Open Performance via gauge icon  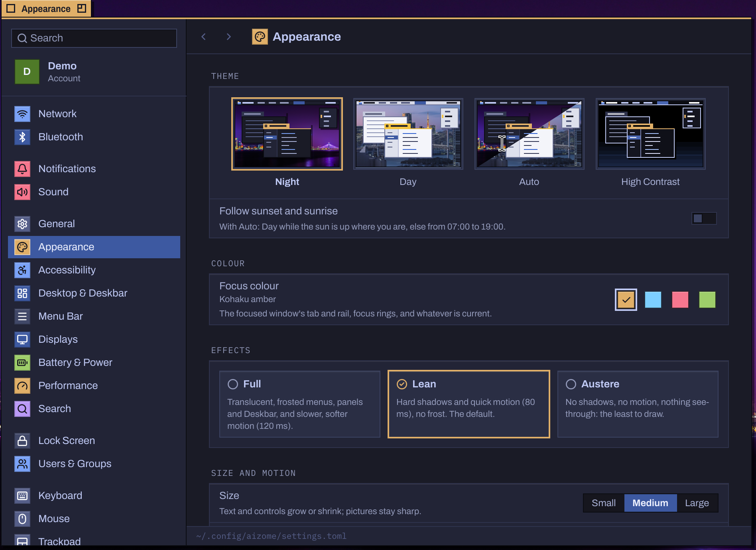coord(22,386)
